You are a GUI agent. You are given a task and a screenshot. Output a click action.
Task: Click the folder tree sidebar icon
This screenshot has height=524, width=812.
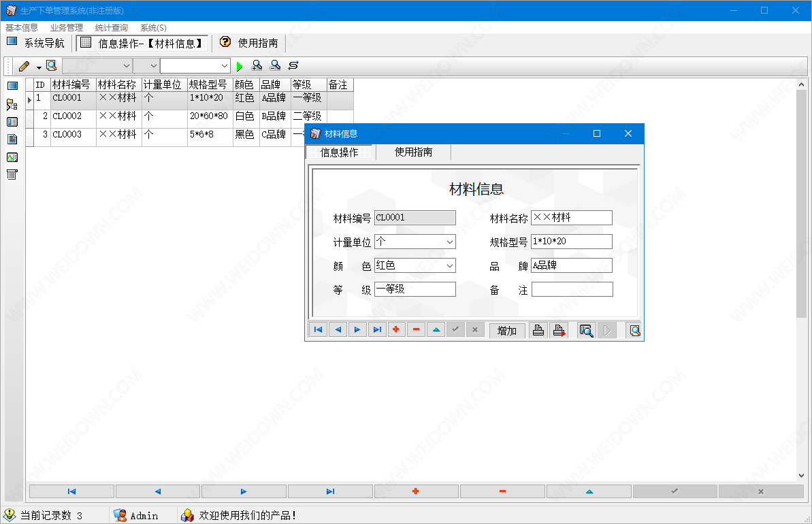click(x=12, y=105)
